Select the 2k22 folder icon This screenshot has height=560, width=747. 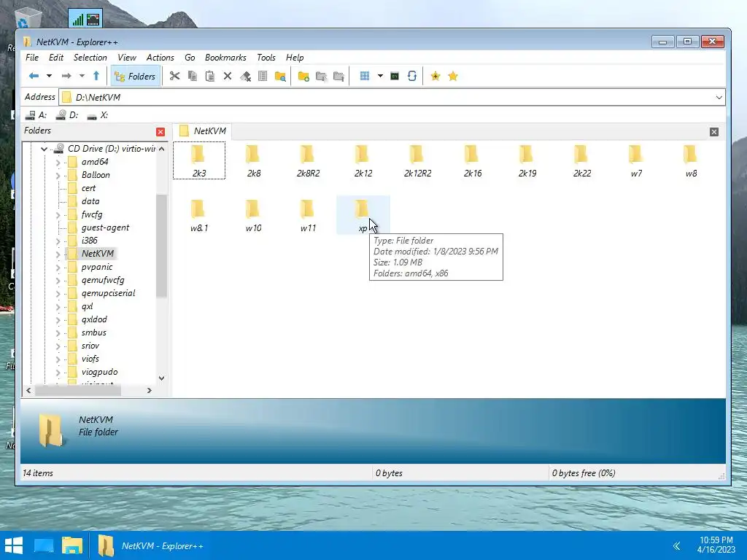(581, 161)
